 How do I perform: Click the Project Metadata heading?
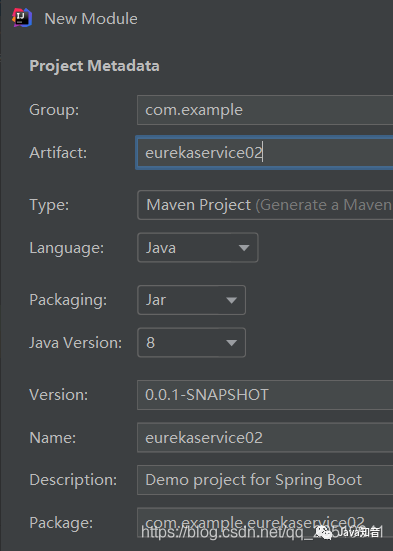(94, 66)
